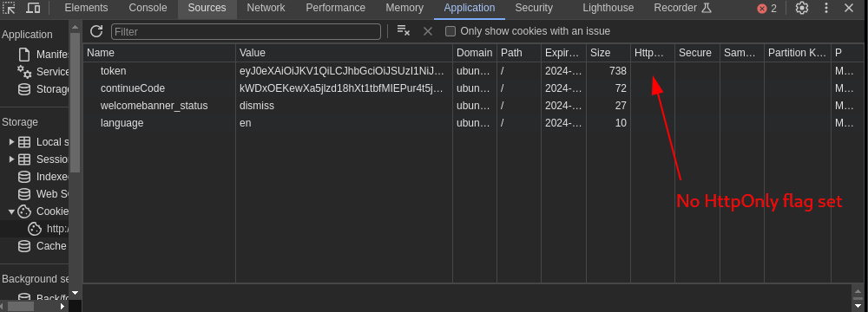Image resolution: width=868 pixels, height=312 pixels.
Task: Toggle the device toolbar icon
Action: pos(33,8)
